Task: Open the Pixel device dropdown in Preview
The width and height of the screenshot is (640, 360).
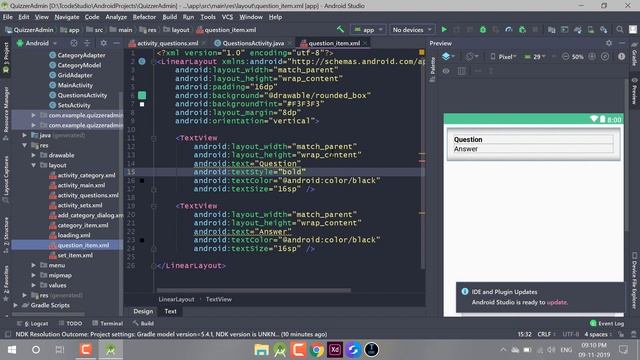Action: (x=503, y=57)
